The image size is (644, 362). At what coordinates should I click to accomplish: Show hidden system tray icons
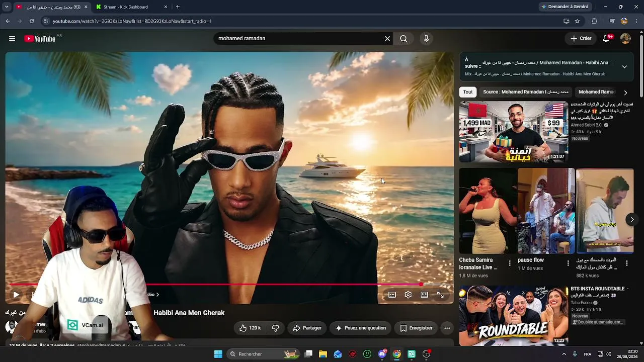click(x=563, y=354)
